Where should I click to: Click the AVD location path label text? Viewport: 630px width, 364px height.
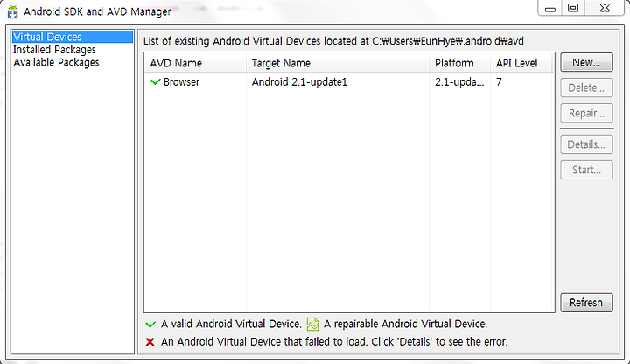pos(333,41)
